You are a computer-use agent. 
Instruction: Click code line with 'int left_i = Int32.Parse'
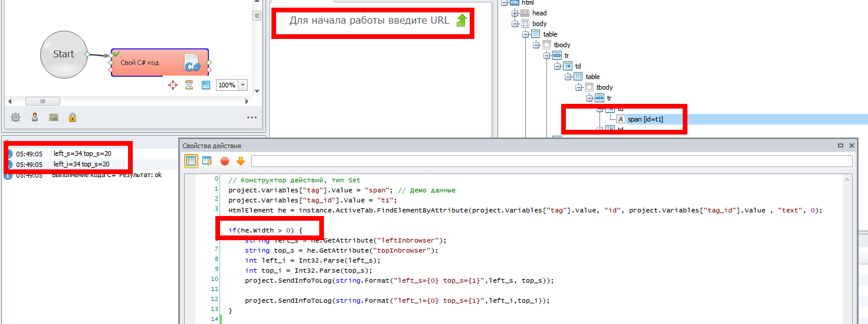pos(313,260)
